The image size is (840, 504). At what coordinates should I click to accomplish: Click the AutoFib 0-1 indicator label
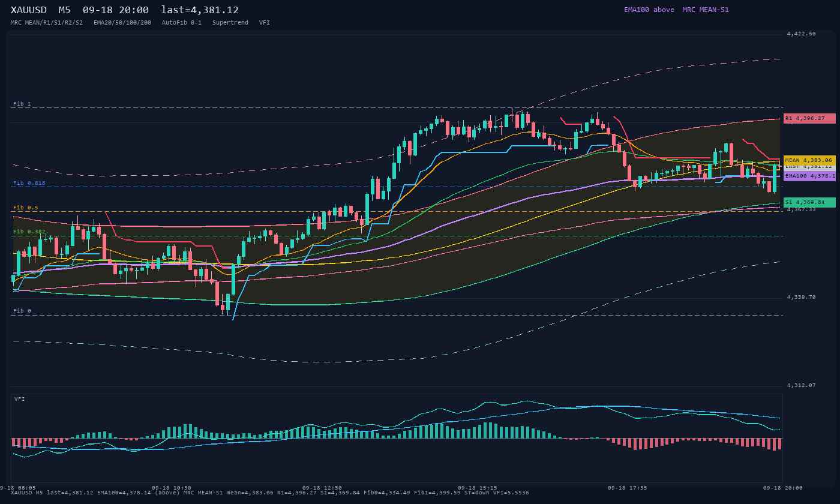[x=182, y=22]
